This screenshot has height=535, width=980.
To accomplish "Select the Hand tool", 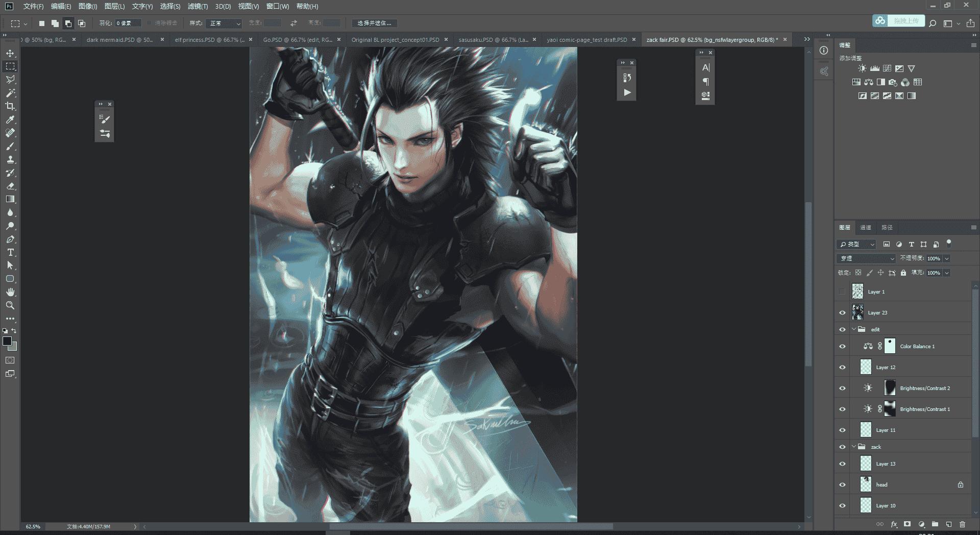I will point(10,292).
